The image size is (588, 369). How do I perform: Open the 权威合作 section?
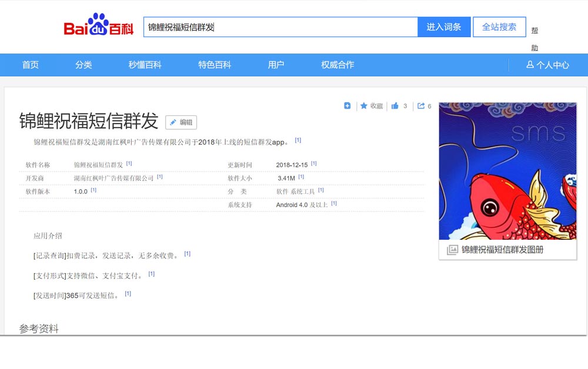[x=336, y=65]
